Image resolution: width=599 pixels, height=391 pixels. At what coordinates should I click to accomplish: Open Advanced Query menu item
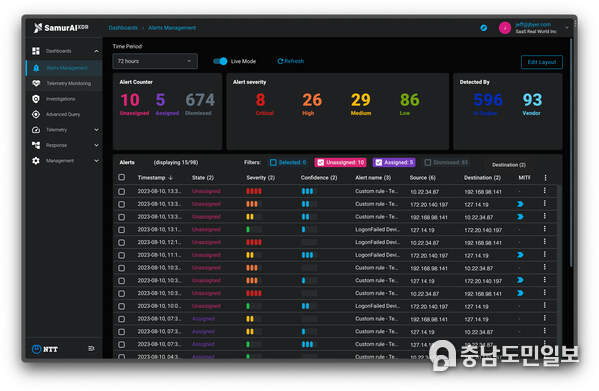(x=64, y=114)
